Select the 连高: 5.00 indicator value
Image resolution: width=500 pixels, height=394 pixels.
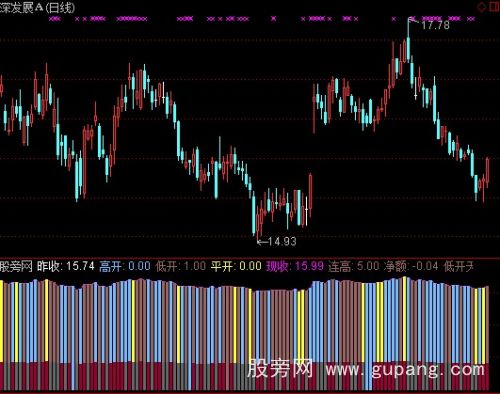(x=354, y=266)
